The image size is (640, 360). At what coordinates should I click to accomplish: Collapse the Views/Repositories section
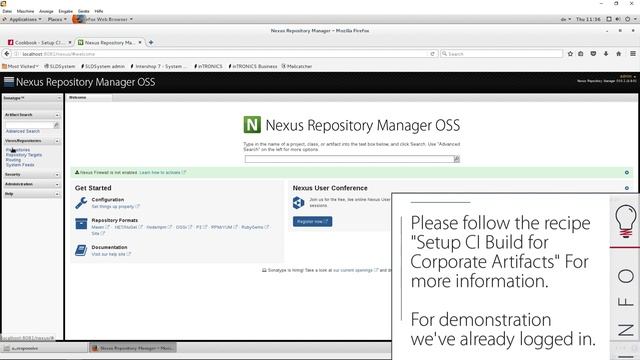click(57, 141)
